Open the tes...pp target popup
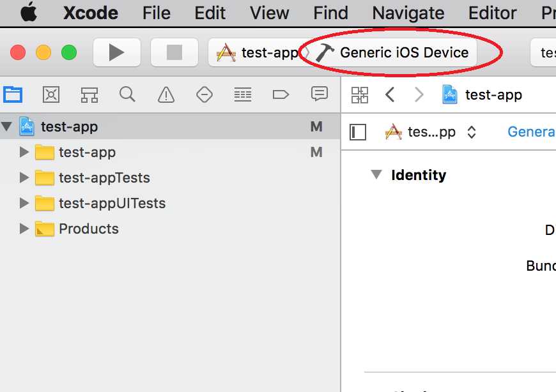The image size is (556, 392). pos(431,132)
